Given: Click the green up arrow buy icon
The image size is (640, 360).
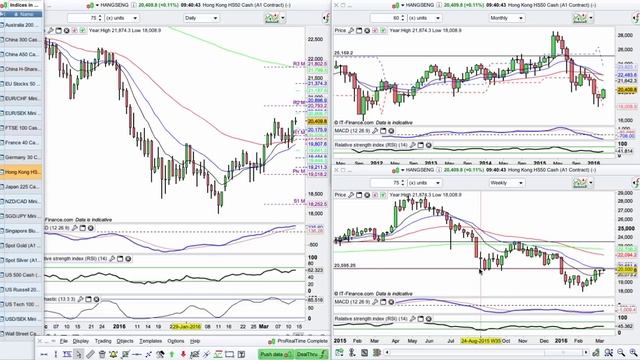Looking at the screenshot, I should click(x=171, y=354).
